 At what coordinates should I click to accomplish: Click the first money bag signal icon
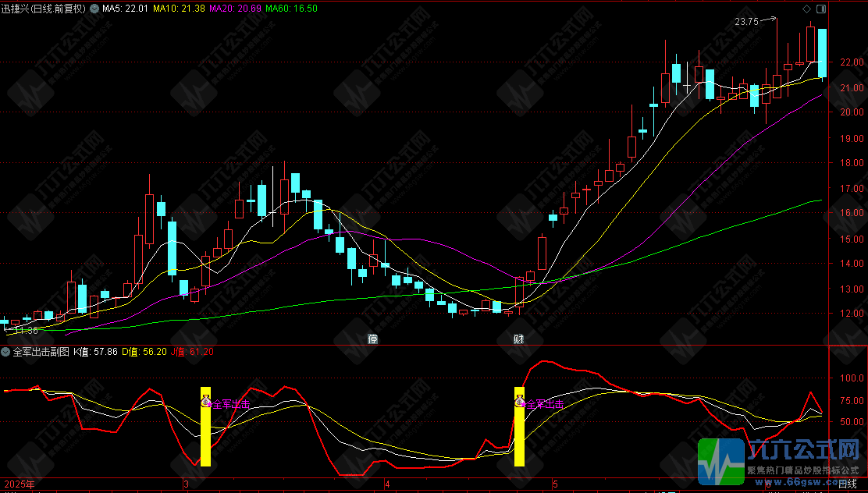point(205,401)
